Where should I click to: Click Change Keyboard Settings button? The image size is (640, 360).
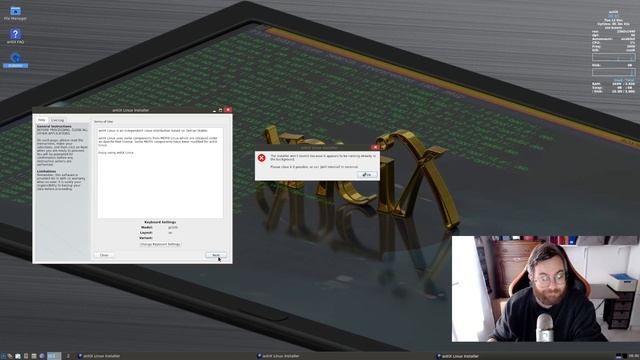click(160, 244)
